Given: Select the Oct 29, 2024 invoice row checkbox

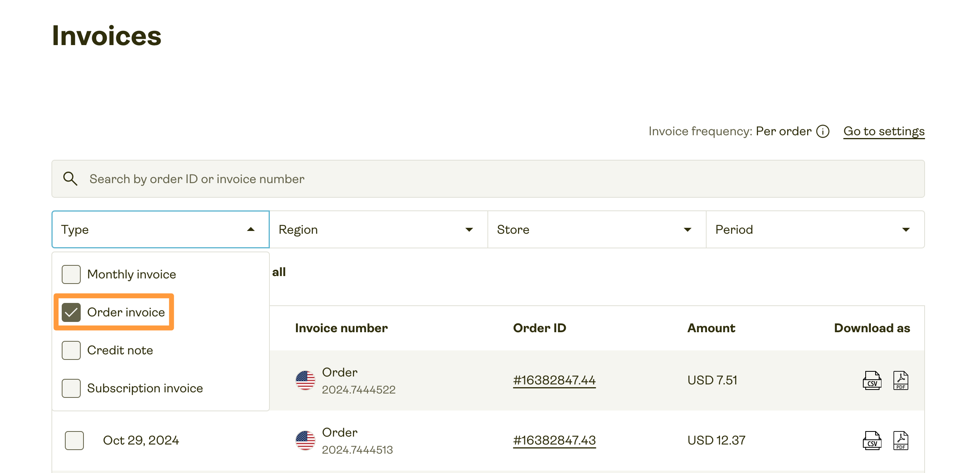Looking at the screenshot, I should click(74, 441).
